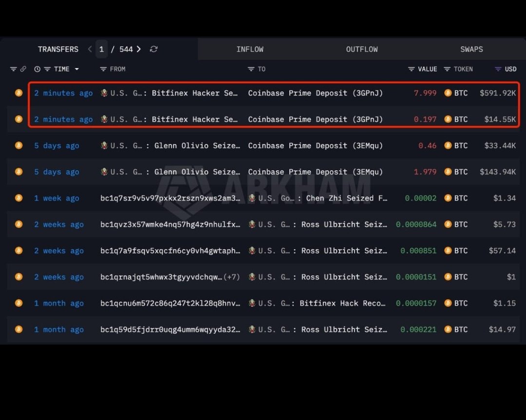Click the orange Bitcoin badge on the top row

[19, 93]
